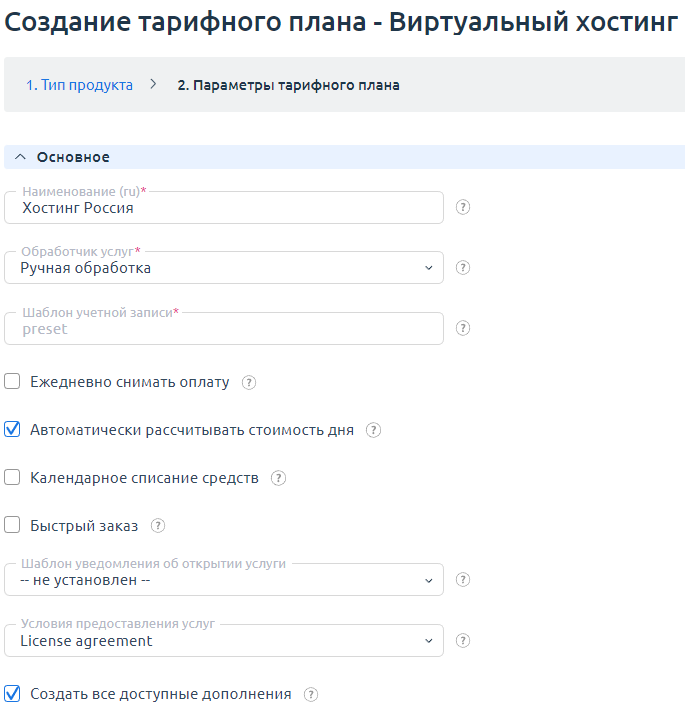This screenshot has height=715, width=685.
Task: Show help for Создать все доступные дополнения
Action: tap(311, 694)
